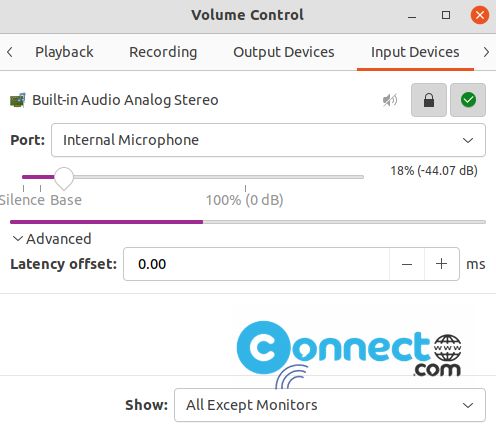Open the Output Devices tab

284,52
